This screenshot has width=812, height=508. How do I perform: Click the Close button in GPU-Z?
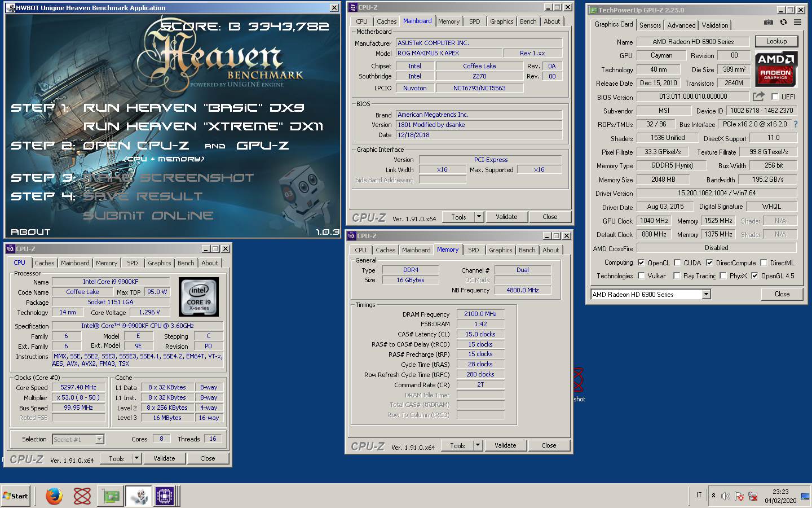click(x=782, y=294)
